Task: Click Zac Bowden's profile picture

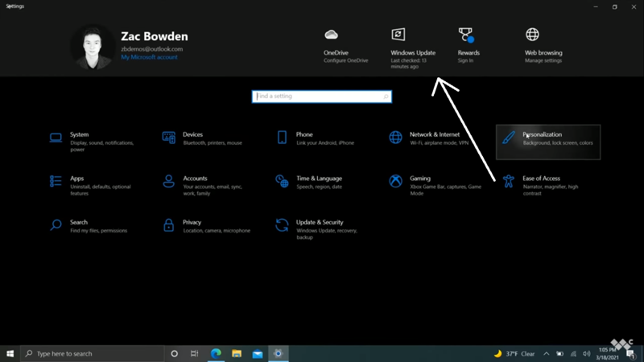Action: pos(93,47)
